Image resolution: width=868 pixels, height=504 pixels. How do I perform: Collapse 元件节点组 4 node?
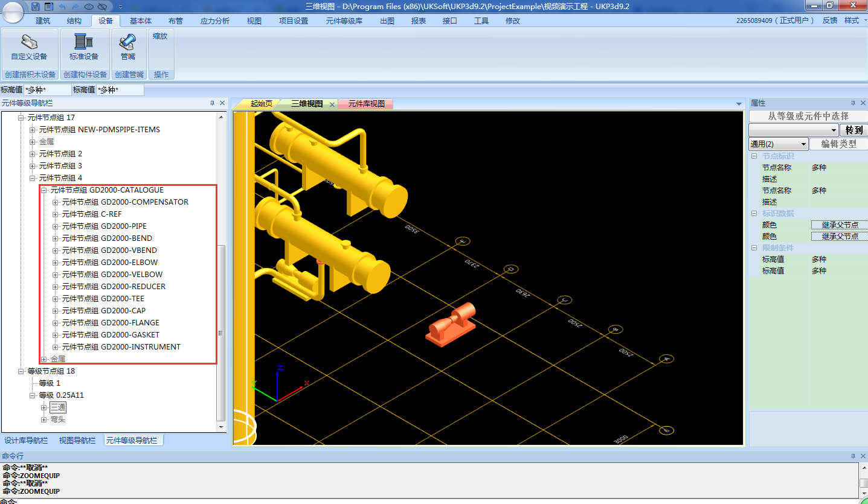coord(33,178)
